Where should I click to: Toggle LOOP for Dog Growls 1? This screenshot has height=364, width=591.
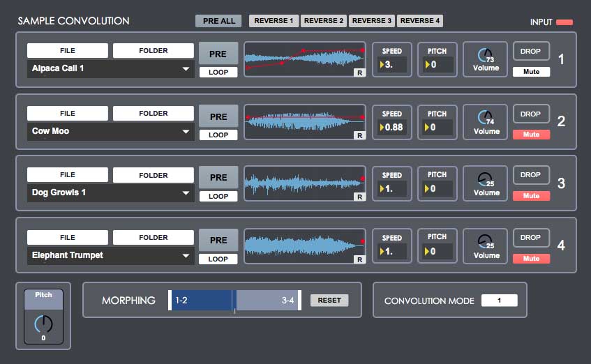pos(218,197)
